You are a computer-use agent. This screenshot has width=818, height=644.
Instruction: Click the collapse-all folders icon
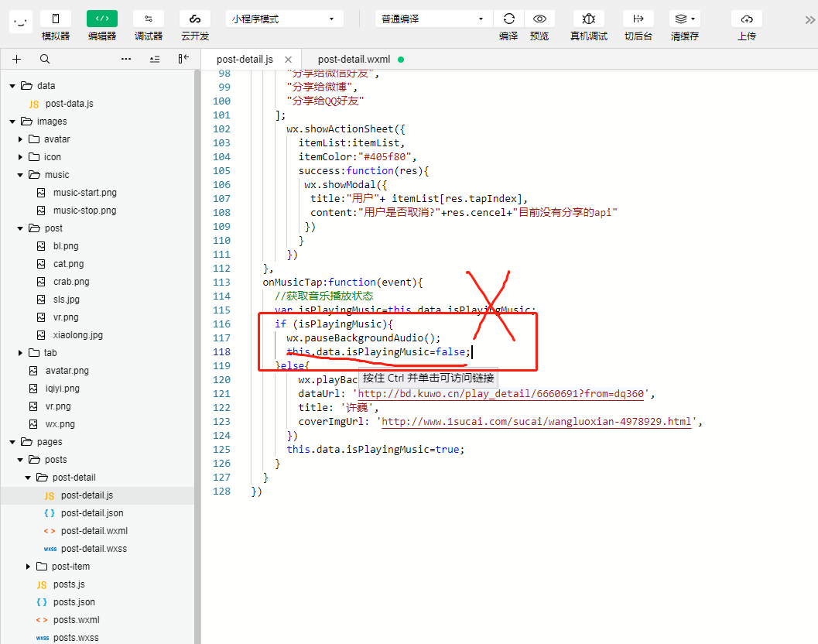pos(155,59)
